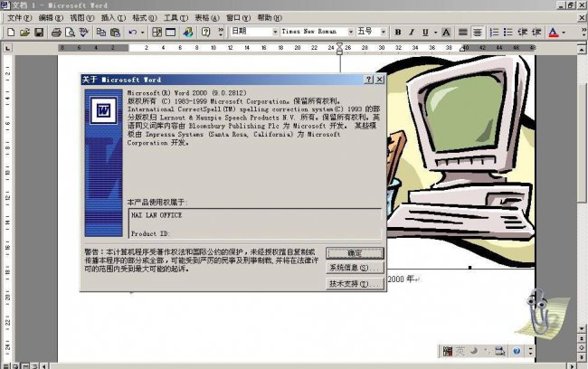Run spelling and grammar check
This screenshot has height=369, width=588.
point(83,33)
